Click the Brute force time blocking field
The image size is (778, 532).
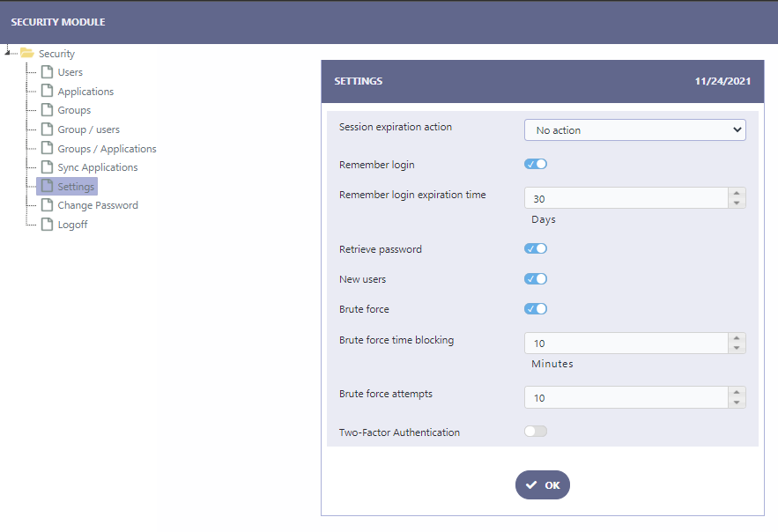626,344
